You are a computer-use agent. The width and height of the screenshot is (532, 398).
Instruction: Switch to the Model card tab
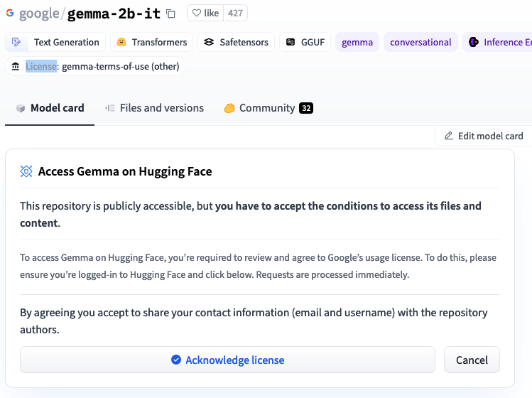pos(50,108)
